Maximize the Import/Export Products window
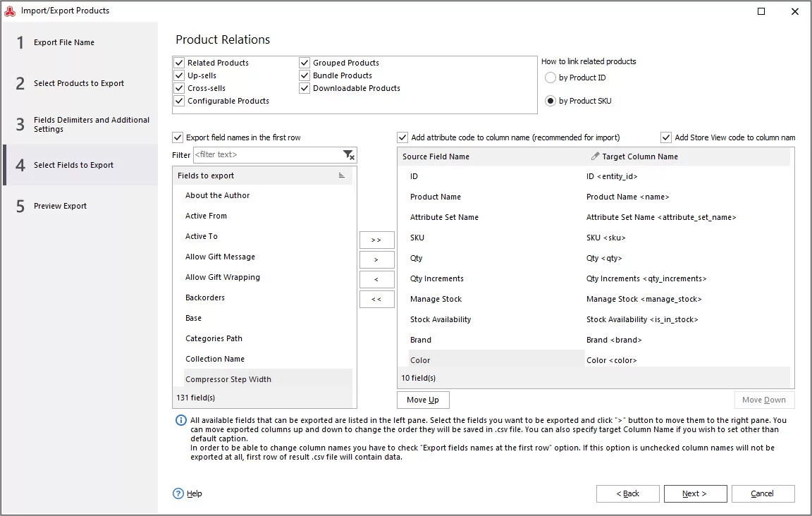812x516 pixels. pos(761,11)
